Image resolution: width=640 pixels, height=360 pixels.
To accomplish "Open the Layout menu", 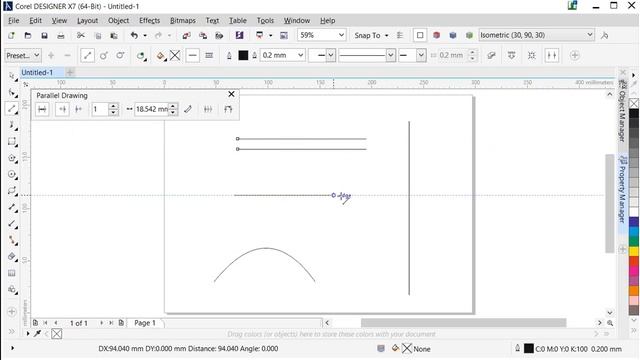I will (x=87, y=20).
